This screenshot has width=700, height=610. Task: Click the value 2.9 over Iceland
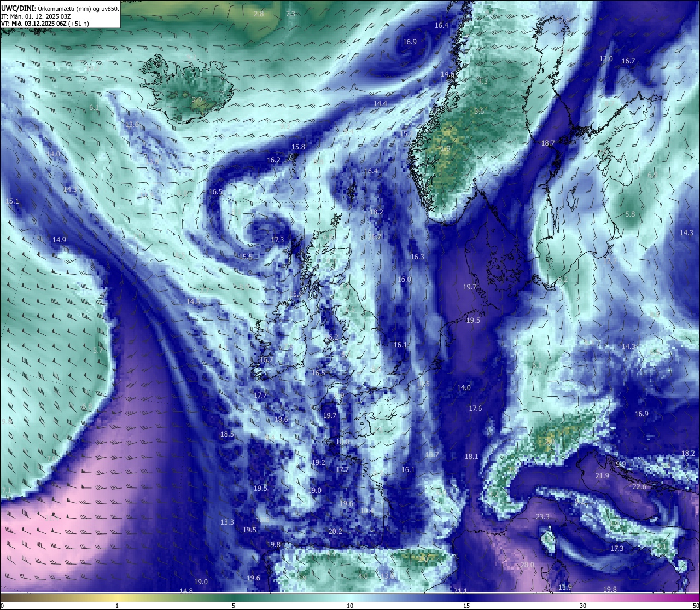197,100
